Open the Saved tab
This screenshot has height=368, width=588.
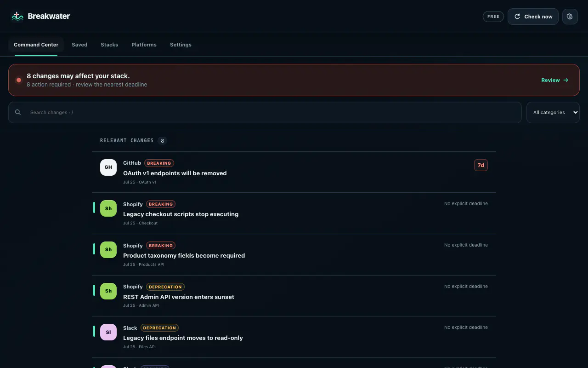point(79,45)
